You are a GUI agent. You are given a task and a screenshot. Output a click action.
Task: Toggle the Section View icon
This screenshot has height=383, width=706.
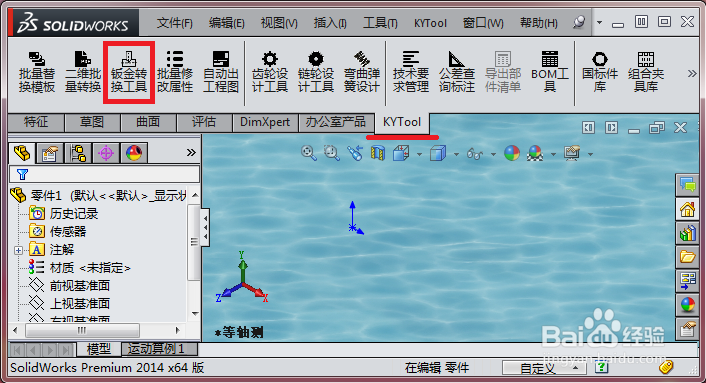[x=378, y=153]
